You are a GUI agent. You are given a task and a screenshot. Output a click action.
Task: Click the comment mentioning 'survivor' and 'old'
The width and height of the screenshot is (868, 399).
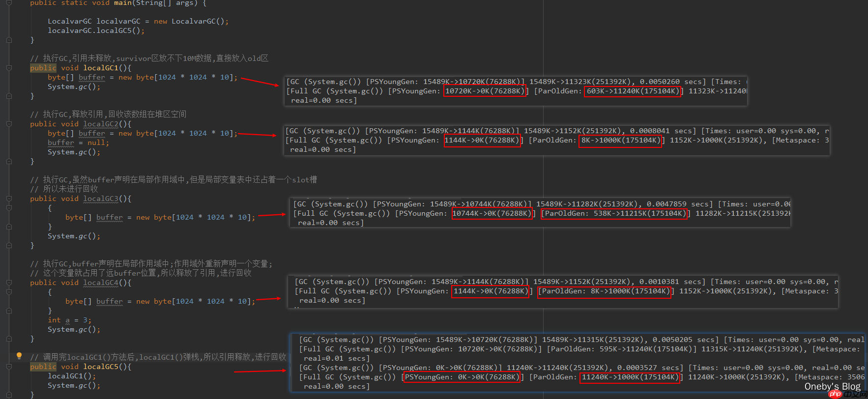(149, 58)
